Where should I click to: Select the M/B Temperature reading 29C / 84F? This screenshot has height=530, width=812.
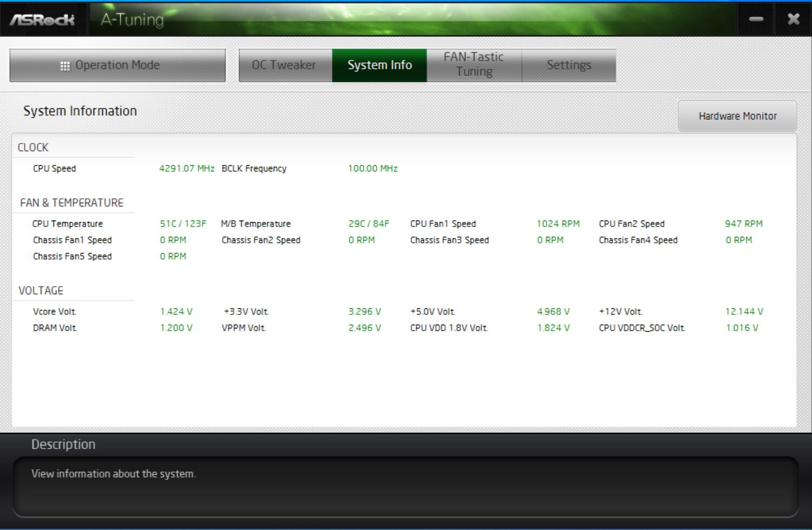click(x=369, y=224)
